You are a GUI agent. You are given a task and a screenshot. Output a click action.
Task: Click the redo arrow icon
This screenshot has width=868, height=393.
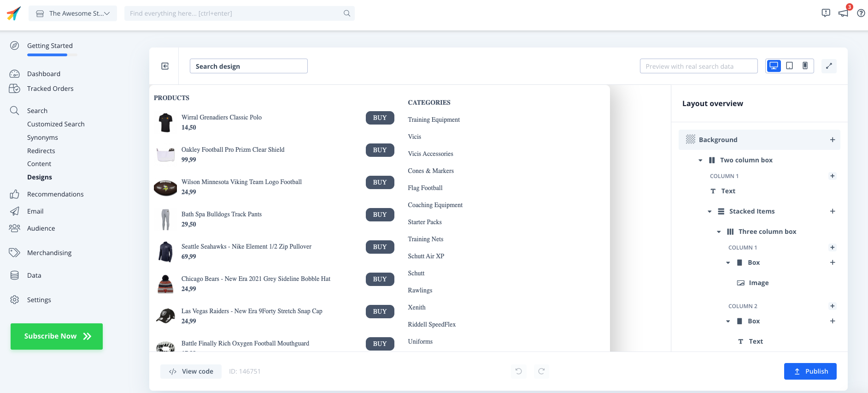point(541,371)
